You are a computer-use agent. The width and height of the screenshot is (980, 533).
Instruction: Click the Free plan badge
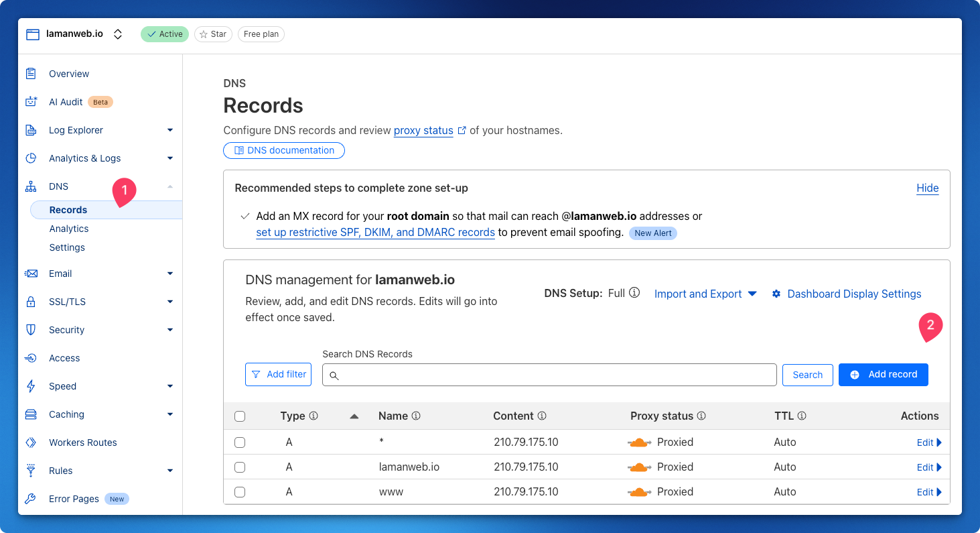[261, 34]
